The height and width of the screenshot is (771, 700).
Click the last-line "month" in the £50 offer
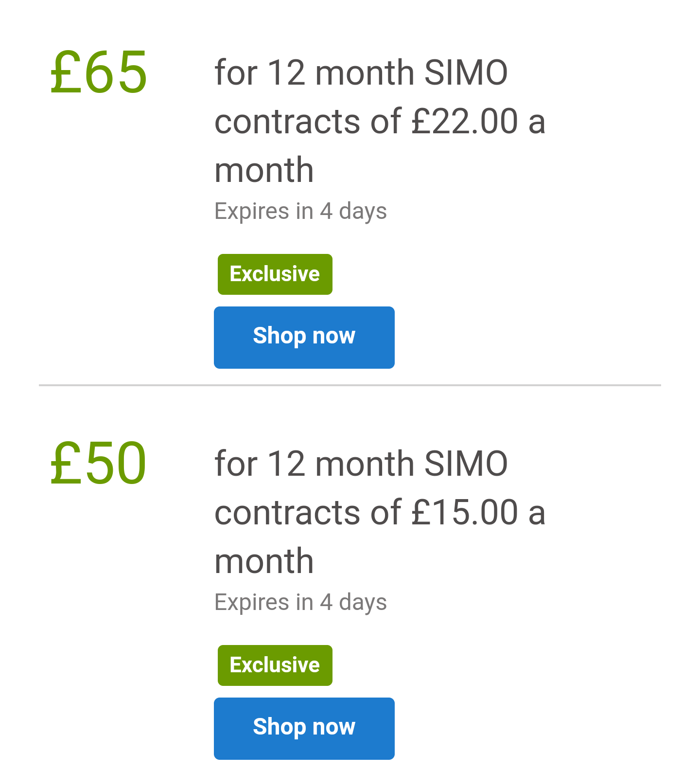pyautogui.click(x=264, y=561)
